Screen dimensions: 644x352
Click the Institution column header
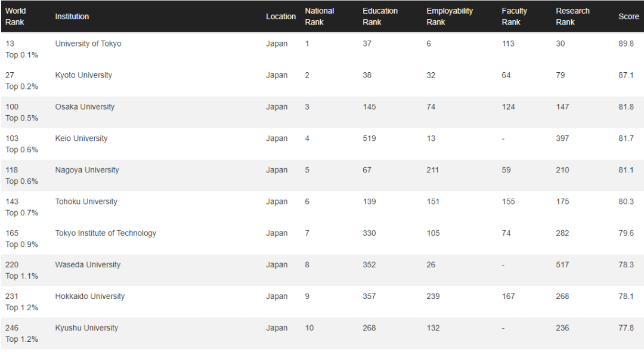[x=72, y=17]
